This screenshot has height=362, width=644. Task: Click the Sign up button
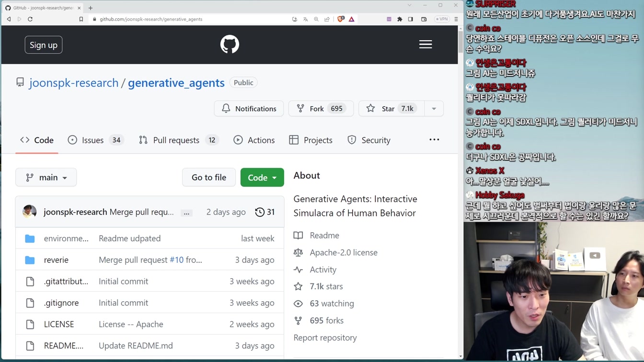click(x=44, y=45)
